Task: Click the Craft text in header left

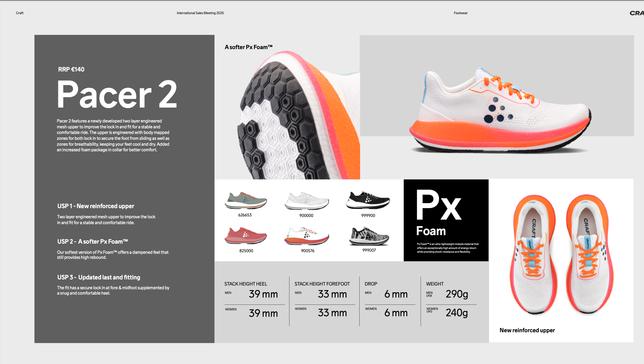Action: pyautogui.click(x=20, y=13)
